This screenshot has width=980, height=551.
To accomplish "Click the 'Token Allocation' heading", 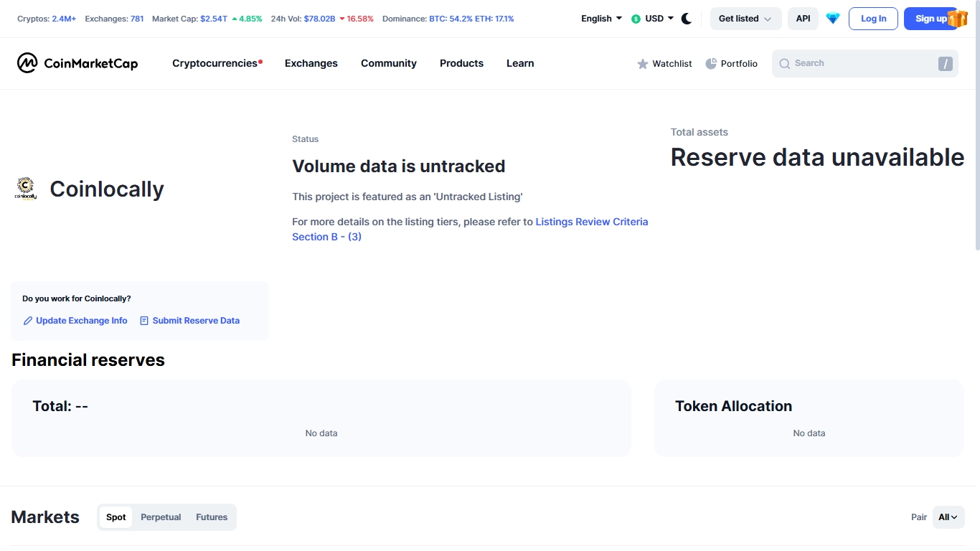I will pyautogui.click(x=733, y=406).
